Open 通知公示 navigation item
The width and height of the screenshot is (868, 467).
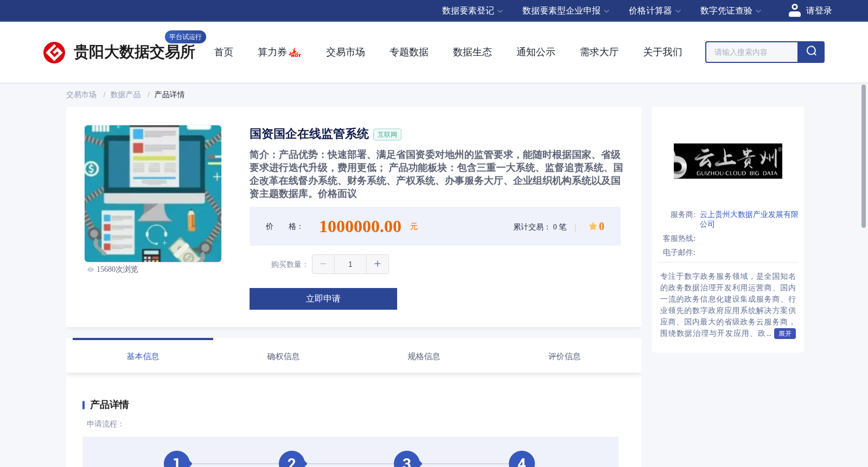[x=536, y=52]
